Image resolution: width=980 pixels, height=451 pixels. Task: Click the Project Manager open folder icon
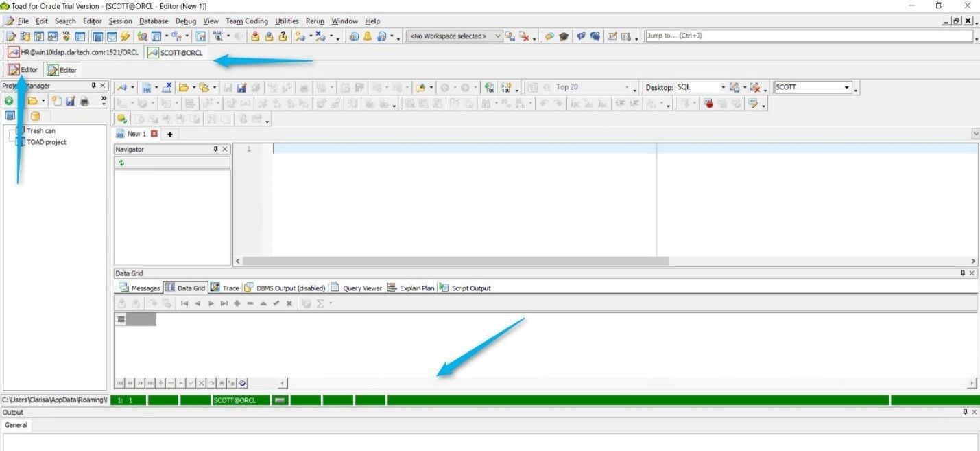point(32,101)
